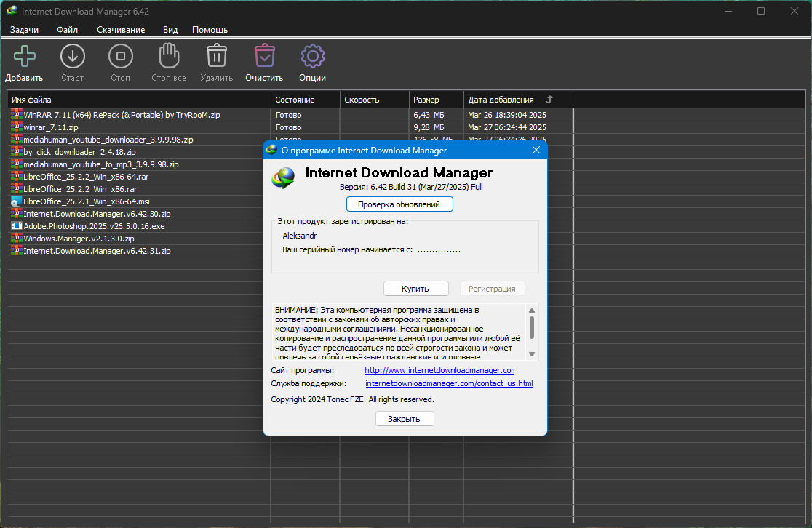Click the 9,28 МБ size cell
Viewport: 812px width, 528px height.
click(429, 127)
